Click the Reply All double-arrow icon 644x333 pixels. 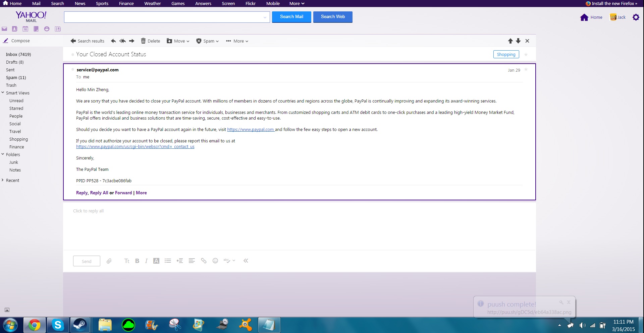(122, 41)
